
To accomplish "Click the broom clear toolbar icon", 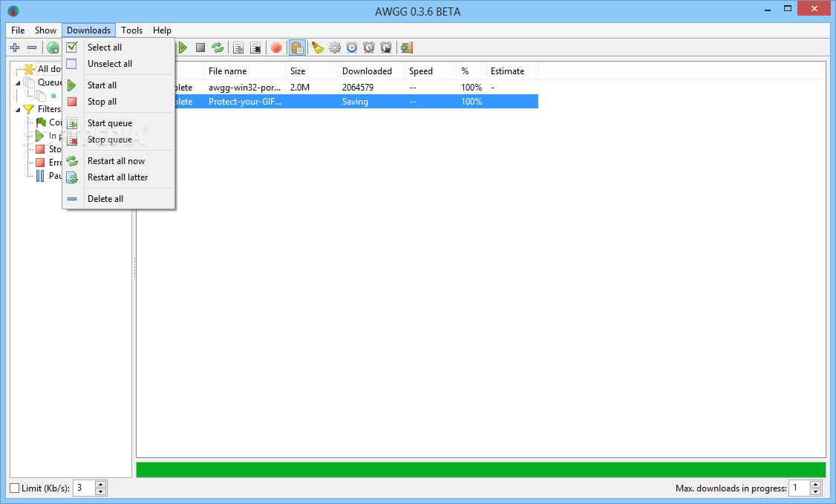I will pyautogui.click(x=318, y=48).
